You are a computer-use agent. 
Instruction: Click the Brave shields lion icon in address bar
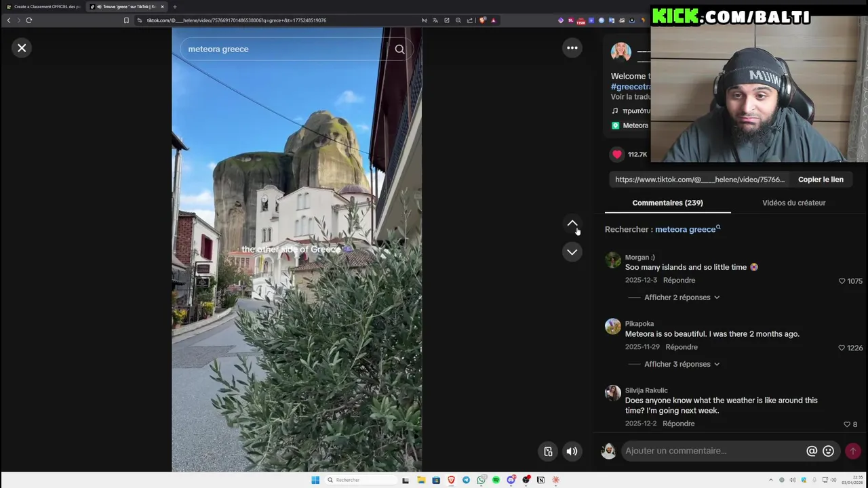point(482,20)
